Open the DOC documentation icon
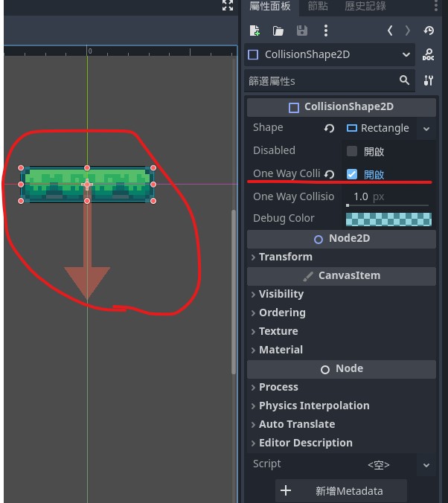The height and width of the screenshot is (503, 448). [x=429, y=54]
